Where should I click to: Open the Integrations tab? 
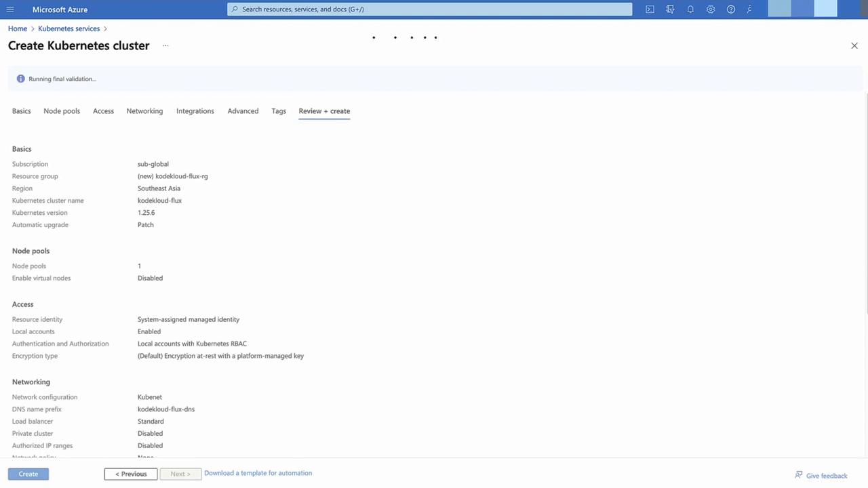pyautogui.click(x=195, y=111)
